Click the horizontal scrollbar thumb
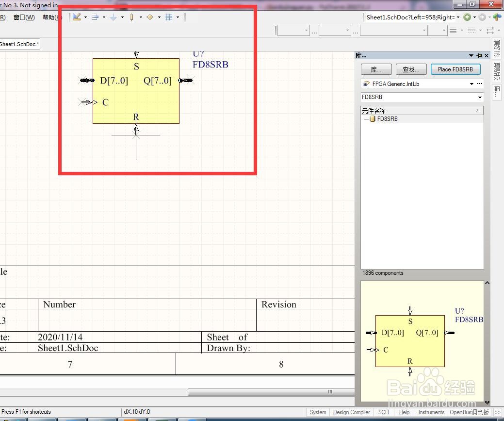 (x=271, y=392)
